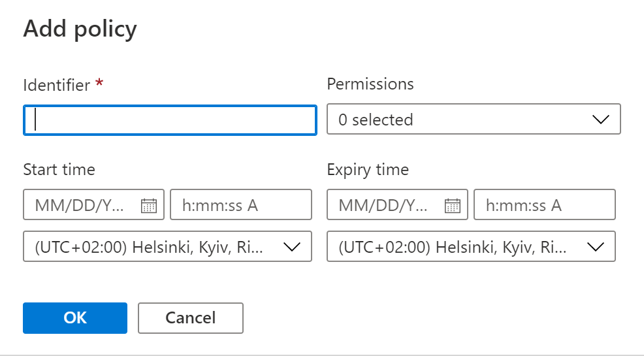Click the Expiry time h:mm:ss A field
Viewport: 644px width, 356px height.
(544, 206)
